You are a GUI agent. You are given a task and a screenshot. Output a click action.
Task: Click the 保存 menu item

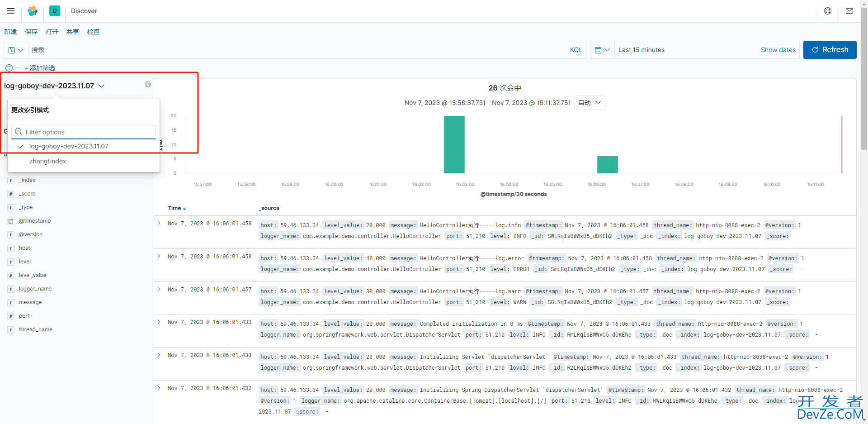pyautogui.click(x=31, y=32)
